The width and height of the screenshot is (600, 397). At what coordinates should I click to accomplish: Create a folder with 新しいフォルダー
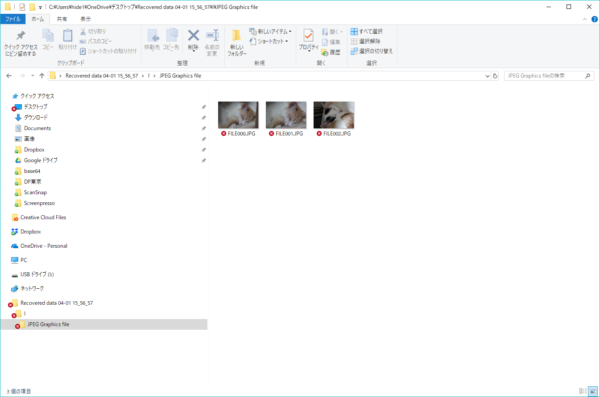(x=237, y=43)
